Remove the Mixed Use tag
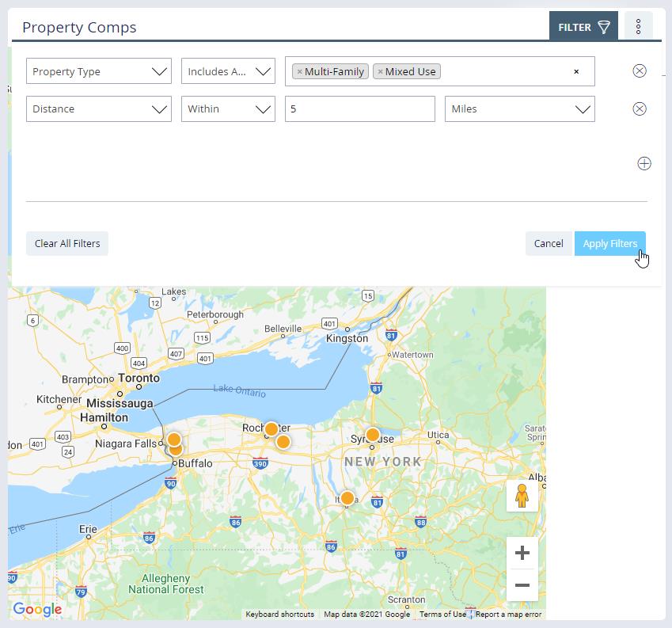 coord(380,72)
